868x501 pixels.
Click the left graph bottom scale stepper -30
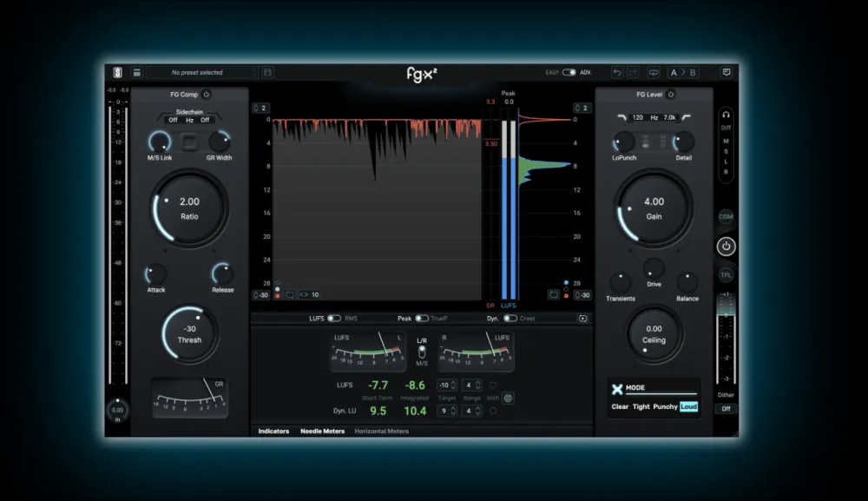coord(260,295)
